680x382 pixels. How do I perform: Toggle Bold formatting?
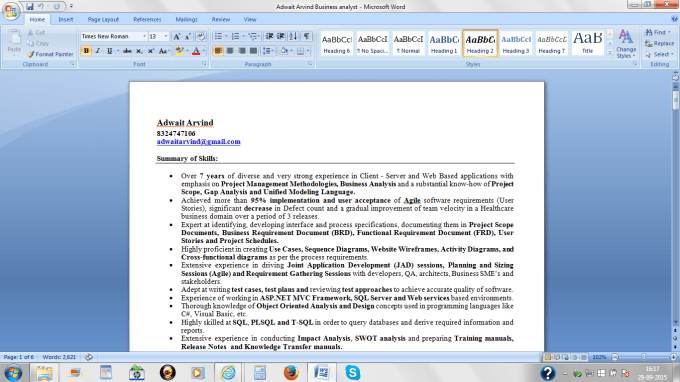click(86, 51)
